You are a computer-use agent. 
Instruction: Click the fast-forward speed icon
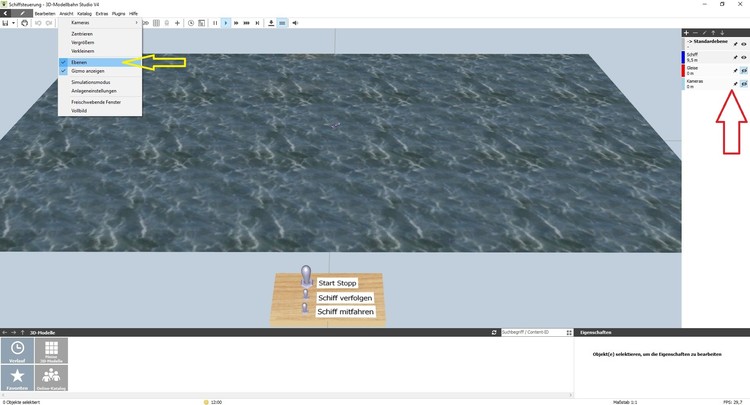[236, 23]
